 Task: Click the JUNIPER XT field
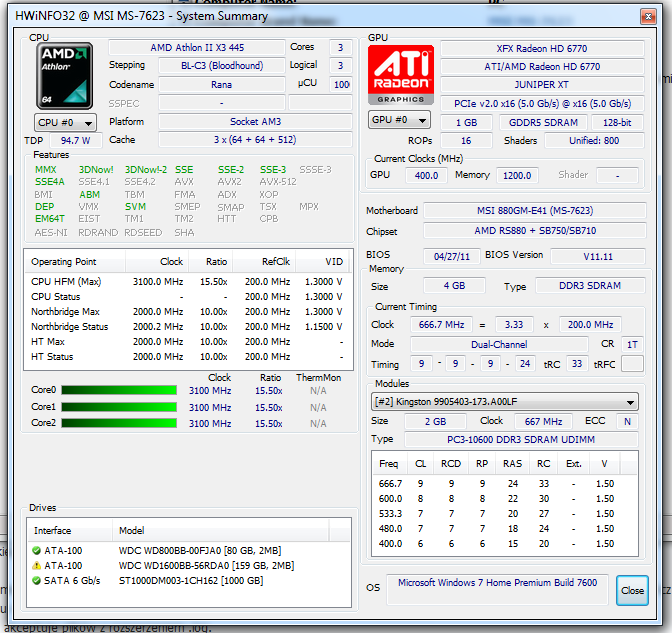pyautogui.click(x=542, y=84)
